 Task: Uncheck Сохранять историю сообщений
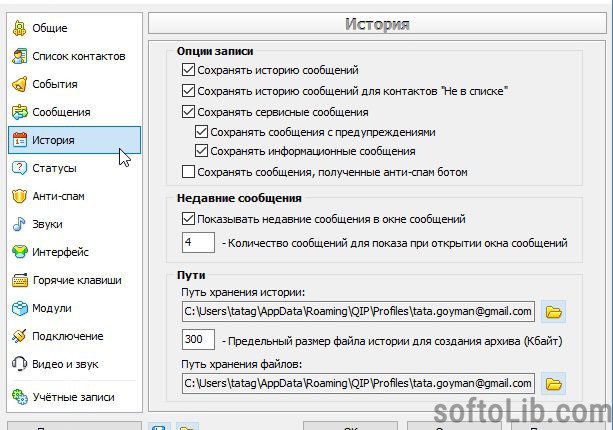tap(188, 70)
